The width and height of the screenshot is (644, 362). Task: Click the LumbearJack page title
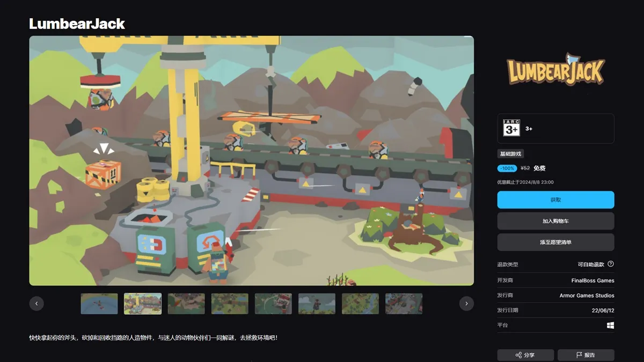tap(77, 24)
